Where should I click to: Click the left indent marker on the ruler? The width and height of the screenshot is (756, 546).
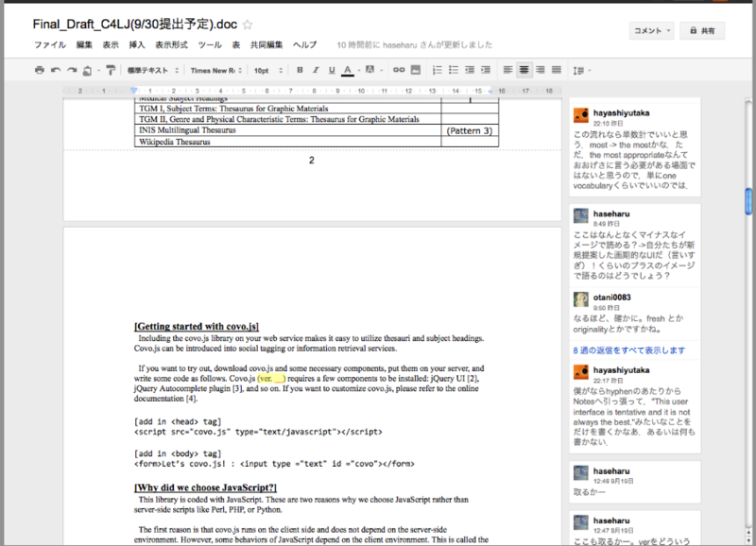click(134, 90)
